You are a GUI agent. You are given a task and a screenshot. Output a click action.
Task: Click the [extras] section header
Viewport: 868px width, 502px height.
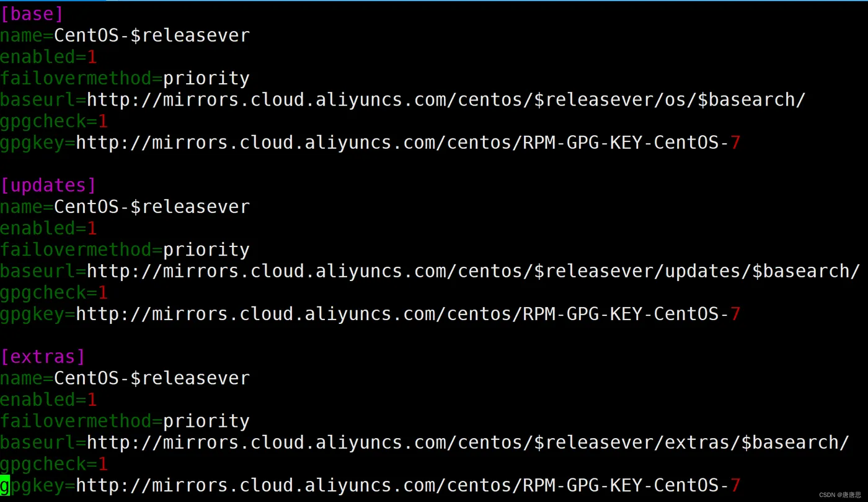pyautogui.click(x=43, y=357)
